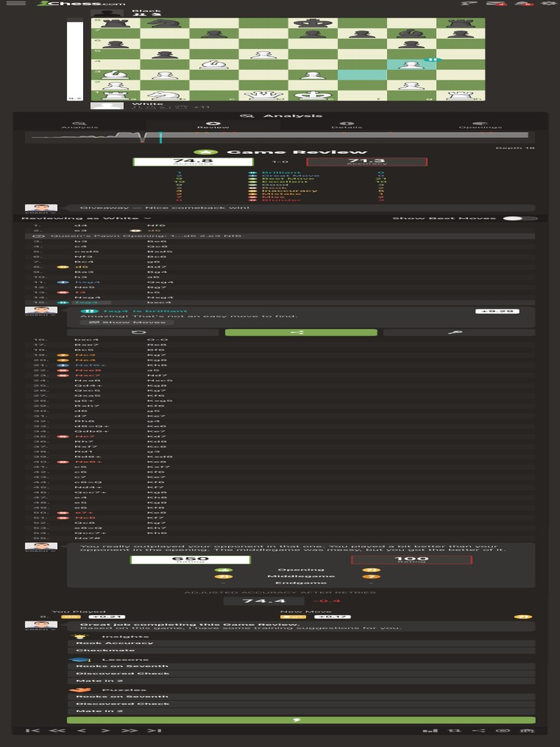Open Rooks on Seventh puzzle
Screen dimensions: 560x747
point(301,696)
